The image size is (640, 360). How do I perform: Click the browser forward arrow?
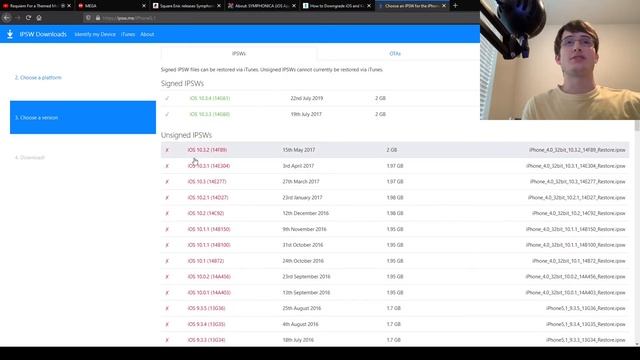[x=17, y=18]
